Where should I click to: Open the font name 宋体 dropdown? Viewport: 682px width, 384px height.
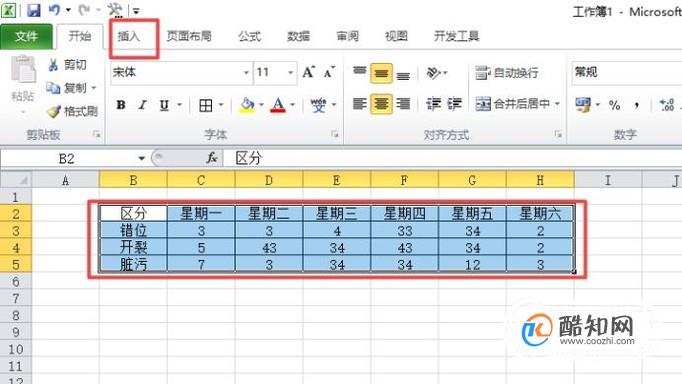pyautogui.click(x=246, y=72)
